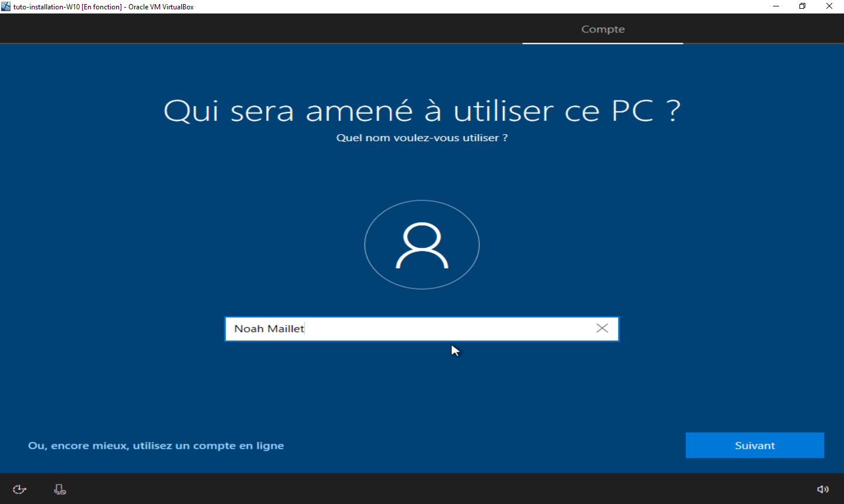Click the user avatar silhouette icon
This screenshot has height=504, width=844.
(x=422, y=245)
